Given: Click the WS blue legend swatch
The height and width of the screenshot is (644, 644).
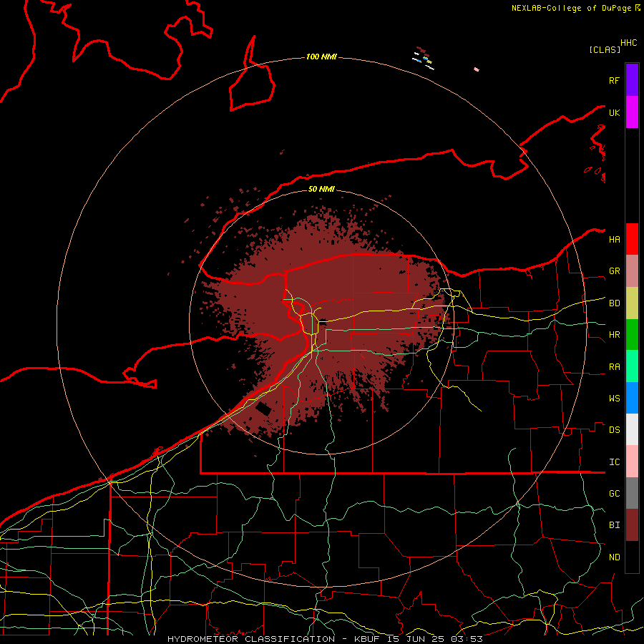Looking at the screenshot, I should [632, 398].
